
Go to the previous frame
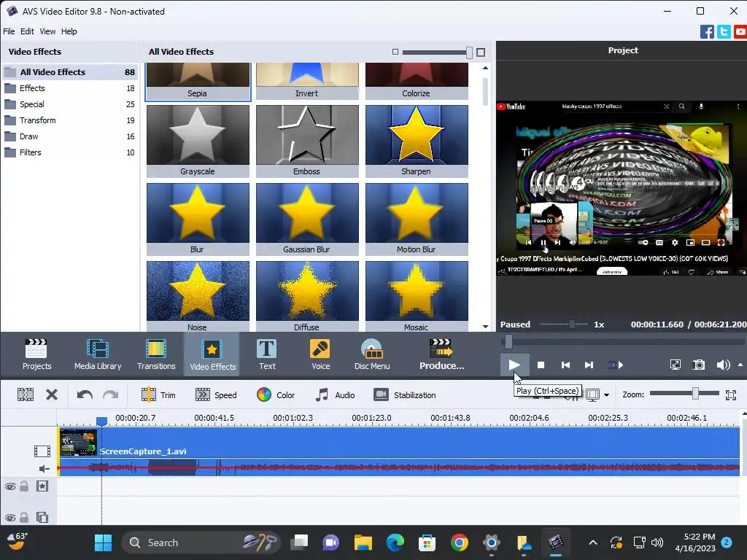565,365
